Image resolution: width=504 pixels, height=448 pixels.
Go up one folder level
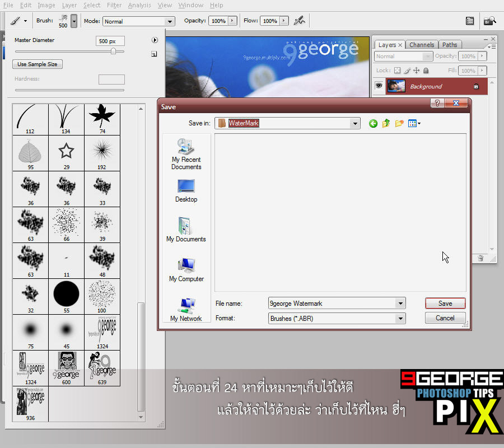pos(386,123)
